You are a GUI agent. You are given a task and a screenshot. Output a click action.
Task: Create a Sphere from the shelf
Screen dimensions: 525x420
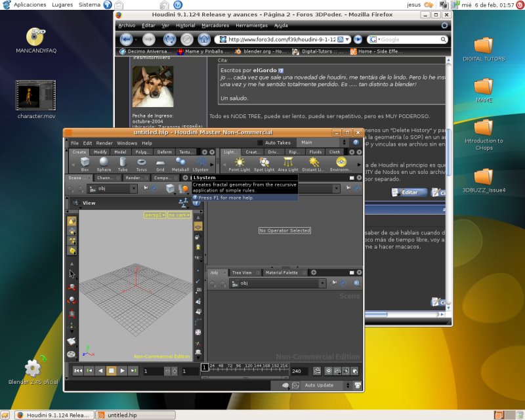[x=104, y=164]
